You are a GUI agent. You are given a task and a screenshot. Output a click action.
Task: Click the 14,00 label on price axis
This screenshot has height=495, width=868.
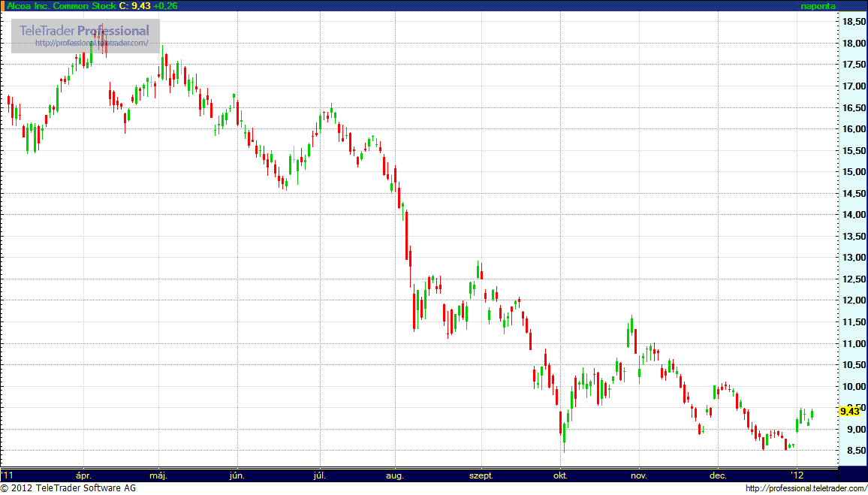[851, 215]
